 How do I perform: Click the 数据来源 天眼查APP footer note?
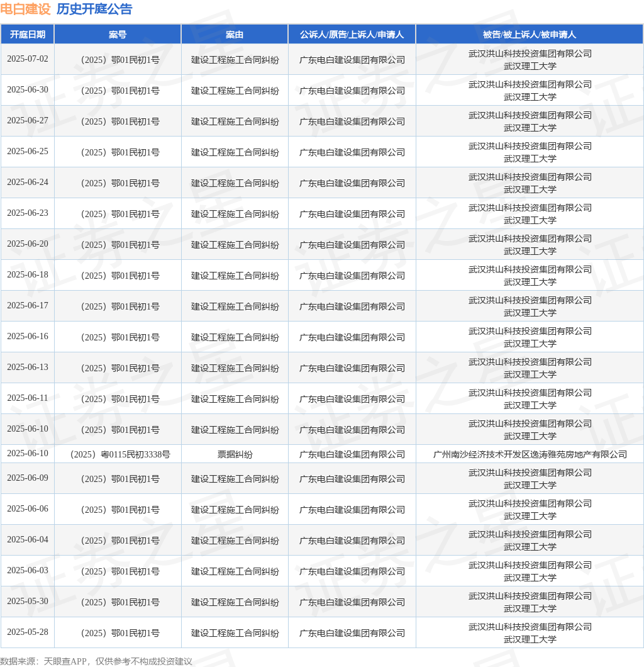pyautogui.click(x=96, y=661)
